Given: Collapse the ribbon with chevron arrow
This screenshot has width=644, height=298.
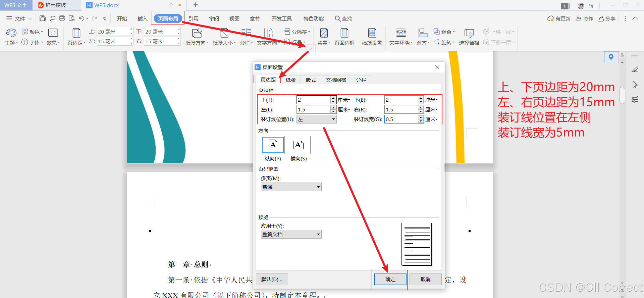Looking at the screenshot, I should coord(635,18).
